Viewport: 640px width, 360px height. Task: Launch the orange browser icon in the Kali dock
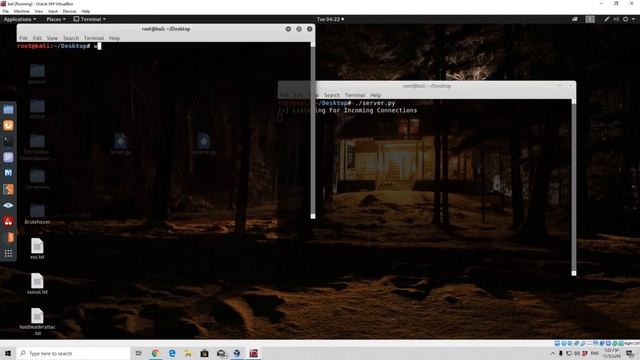pyautogui.click(x=8, y=125)
